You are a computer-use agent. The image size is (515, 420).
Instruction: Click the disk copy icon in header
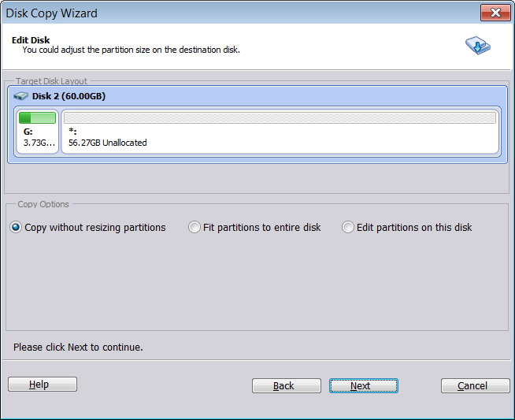pyautogui.click(x=477, y=46)
